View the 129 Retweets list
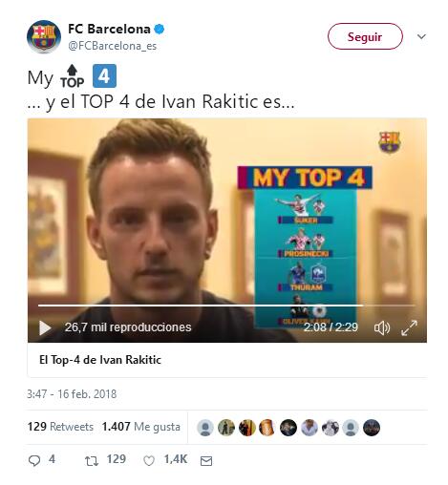This screenshot has height=485, width=448. tap(60, 427)
